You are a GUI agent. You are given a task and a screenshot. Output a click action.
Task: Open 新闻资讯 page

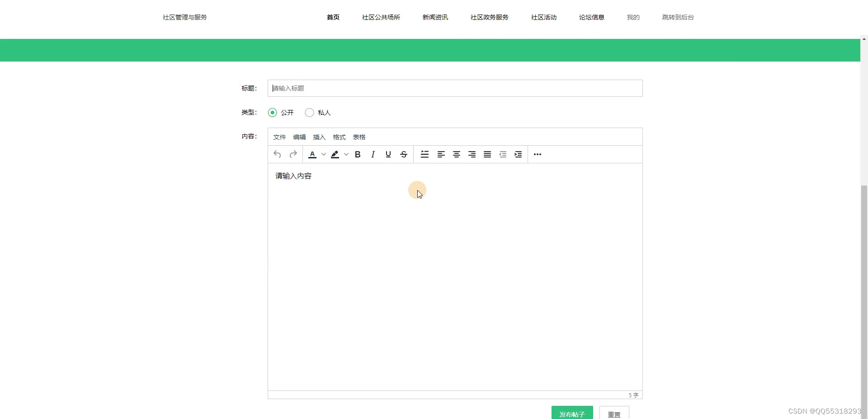click(435, 17)
